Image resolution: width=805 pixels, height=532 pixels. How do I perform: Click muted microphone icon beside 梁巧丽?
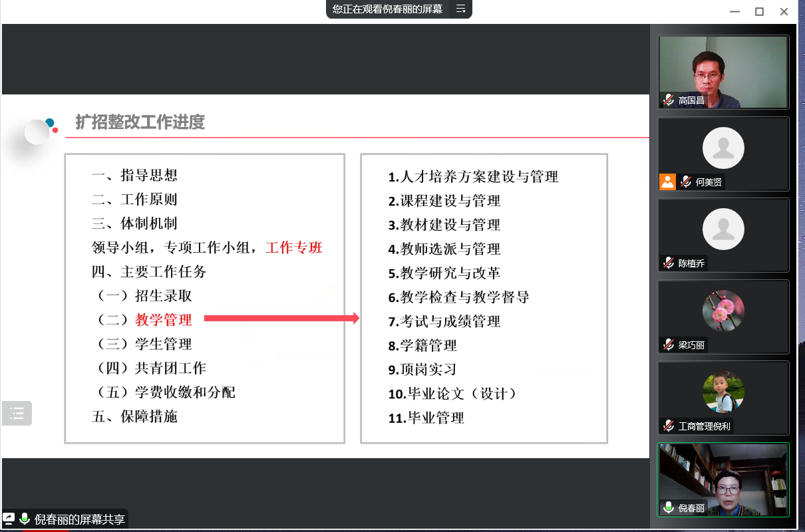tap(669, 344)
